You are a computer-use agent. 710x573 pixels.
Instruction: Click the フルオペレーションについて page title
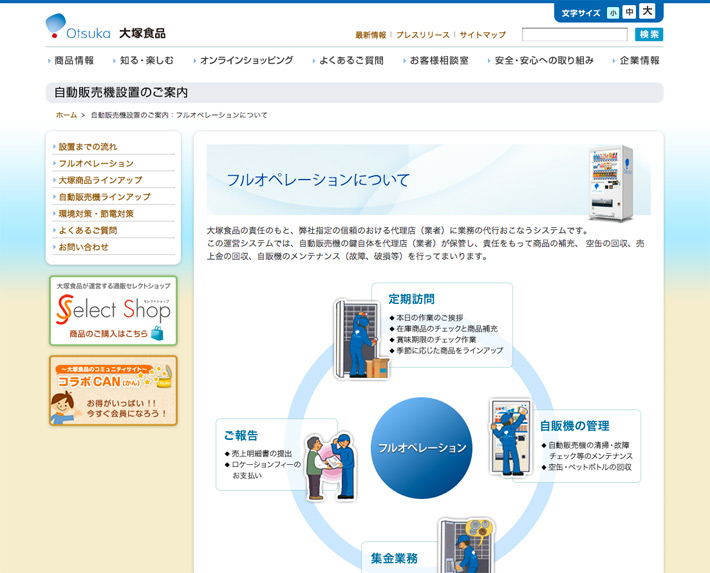click(318, 180)
